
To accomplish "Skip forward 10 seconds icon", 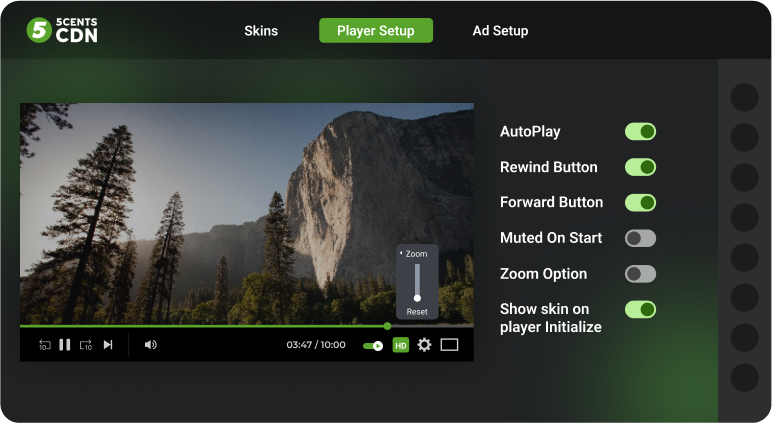I will pyautogui.click(x=86, y=345).
